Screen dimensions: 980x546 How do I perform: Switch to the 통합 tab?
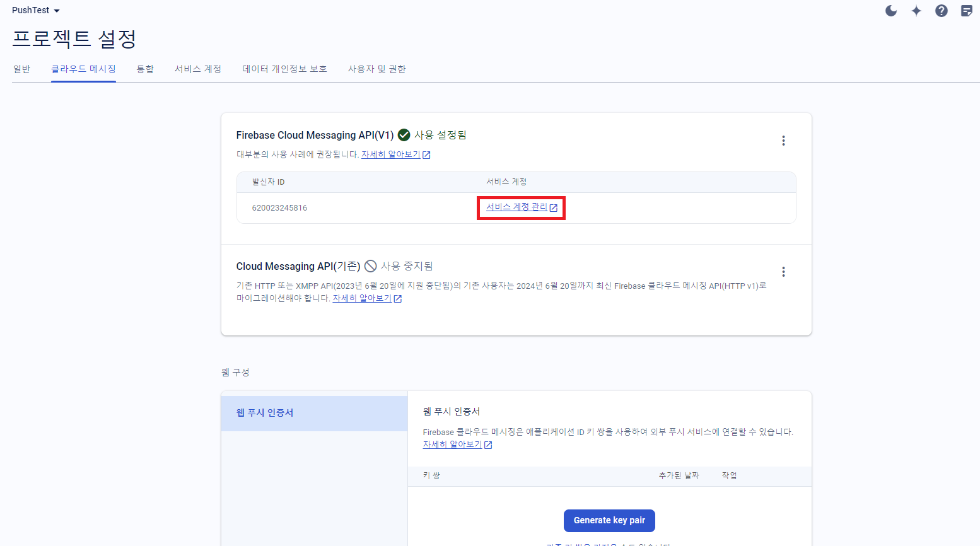145,69
